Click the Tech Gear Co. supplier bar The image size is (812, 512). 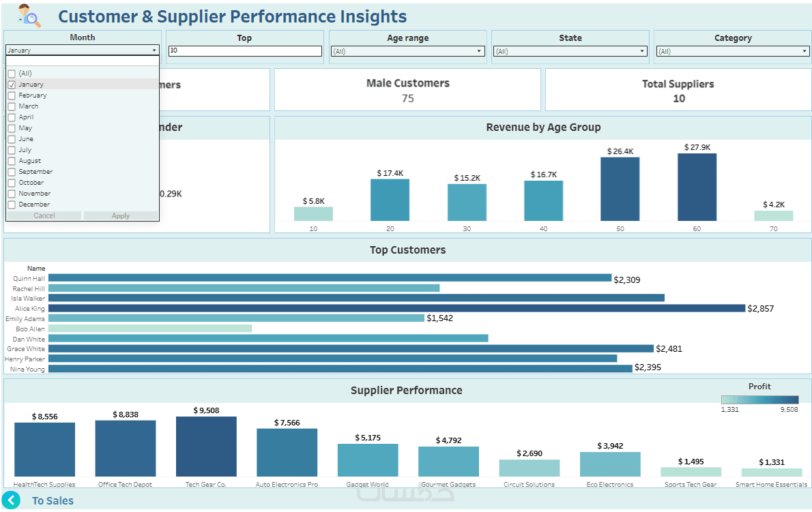click(x=206, y=447)
